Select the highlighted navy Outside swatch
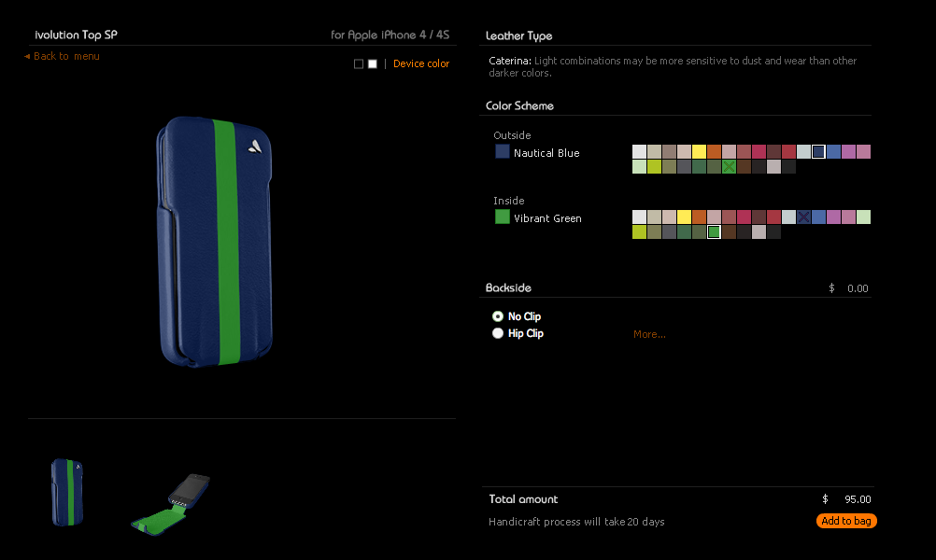The width and height of the screenshot is (936, 560). tap(818, 151)
